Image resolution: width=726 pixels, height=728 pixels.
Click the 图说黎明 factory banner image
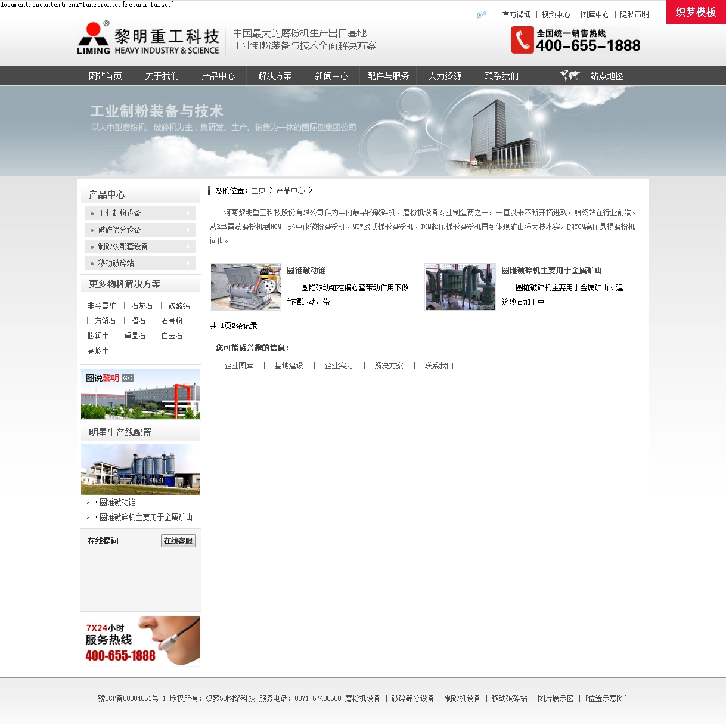point(141,394)
